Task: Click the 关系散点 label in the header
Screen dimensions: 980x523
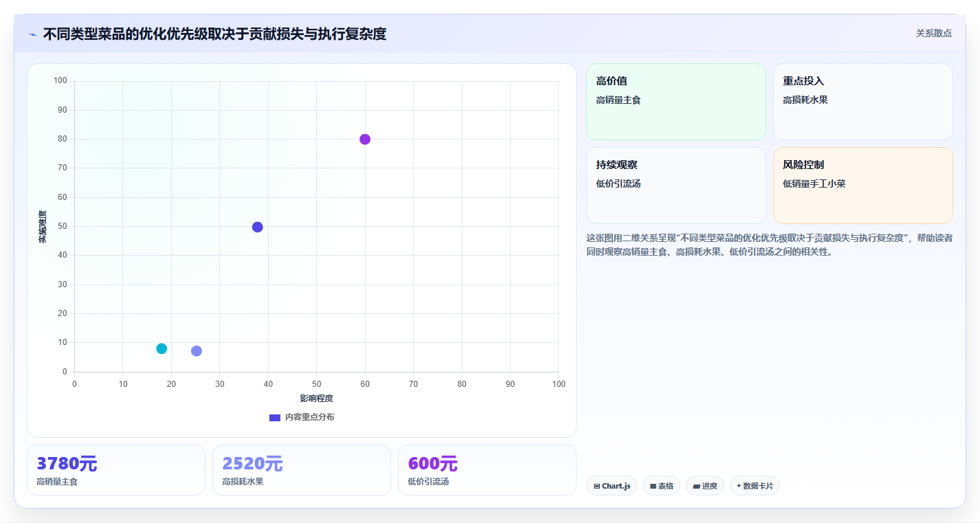Action: coord(933,33)
